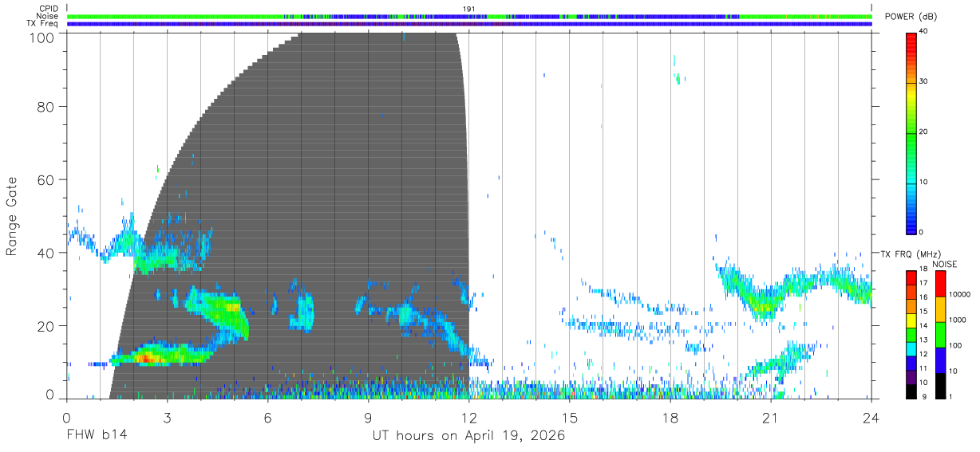
Task: Click the CPID label at top left
Action: pos(47,8)
